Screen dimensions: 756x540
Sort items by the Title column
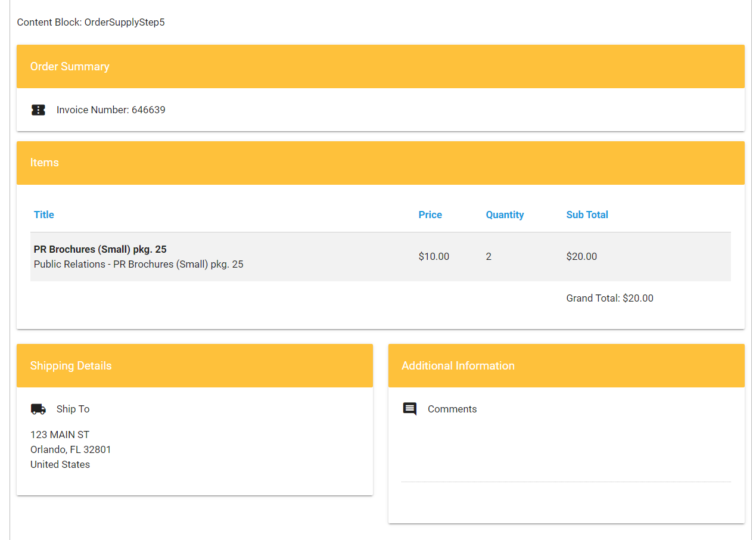point(44,215)
